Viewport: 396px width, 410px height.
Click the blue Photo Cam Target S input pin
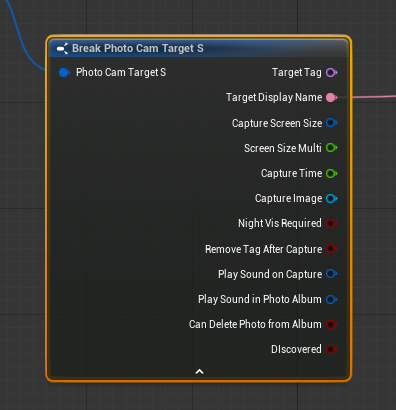pos(64,72)
